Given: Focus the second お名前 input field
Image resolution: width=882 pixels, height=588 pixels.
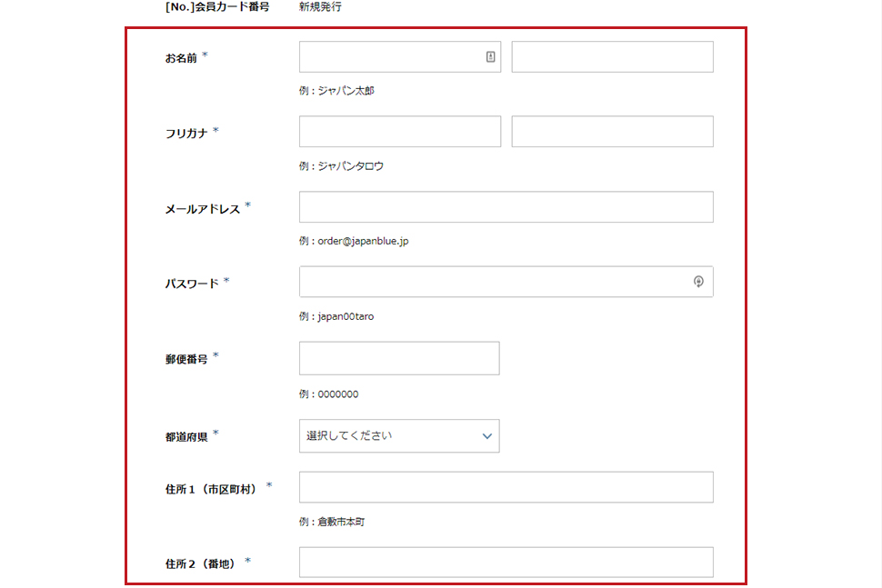Looking at the screenshot, I should pyautogui.click(x=613, y=56).
